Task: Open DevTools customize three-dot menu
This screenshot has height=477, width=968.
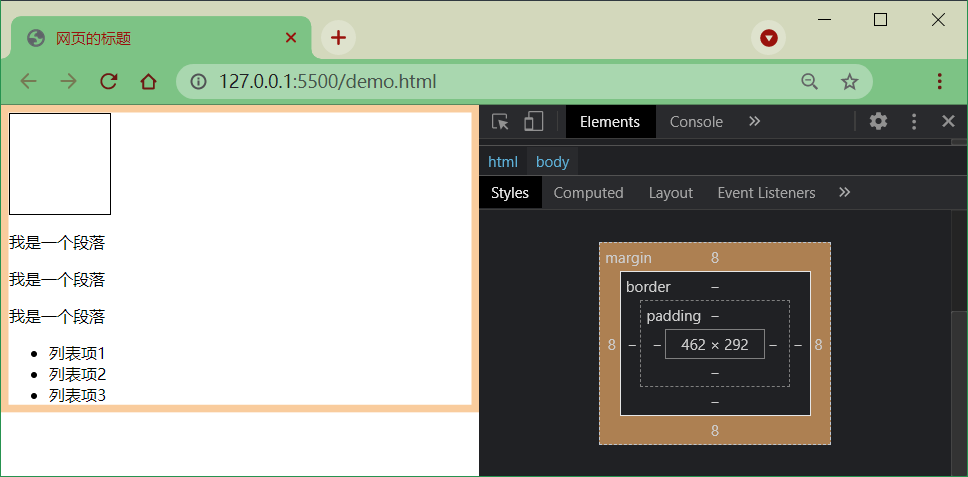Action: point(914,122)
